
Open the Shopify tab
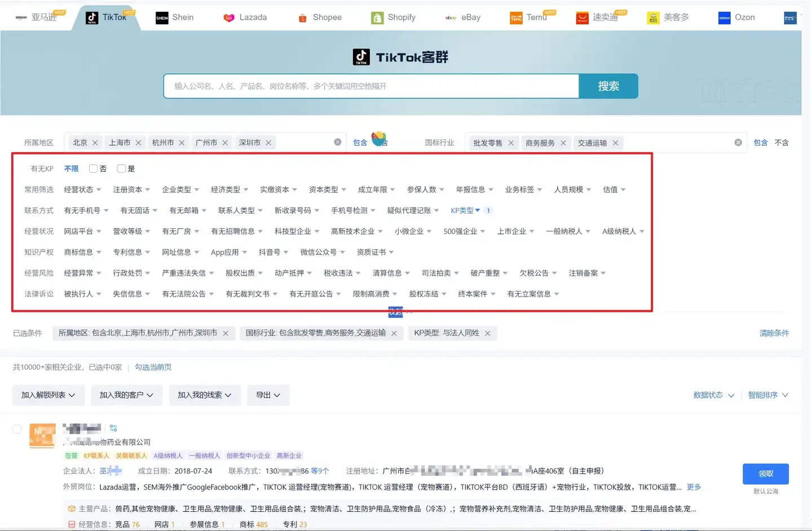pyautogui.click(x=394, y=17)
